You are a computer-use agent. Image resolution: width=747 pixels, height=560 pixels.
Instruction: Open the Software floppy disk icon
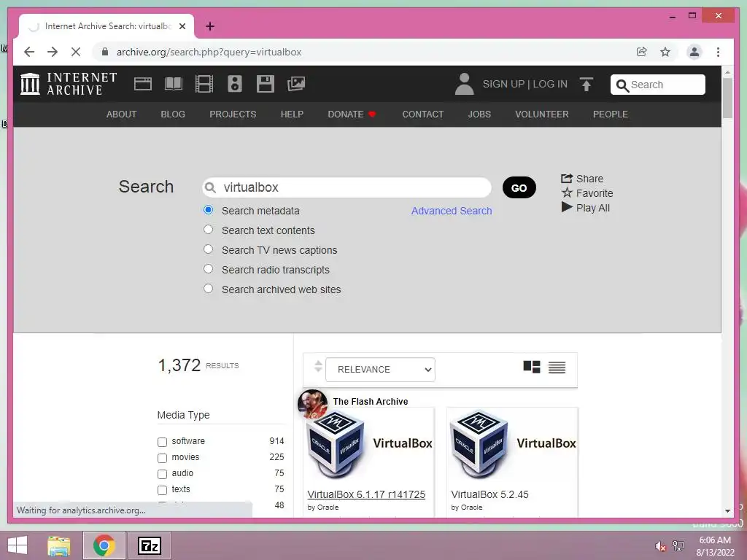click(266, 84)
